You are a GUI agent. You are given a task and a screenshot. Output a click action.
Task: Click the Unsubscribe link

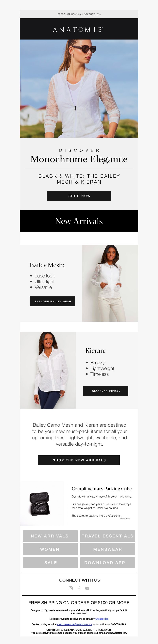coord(102,619)
